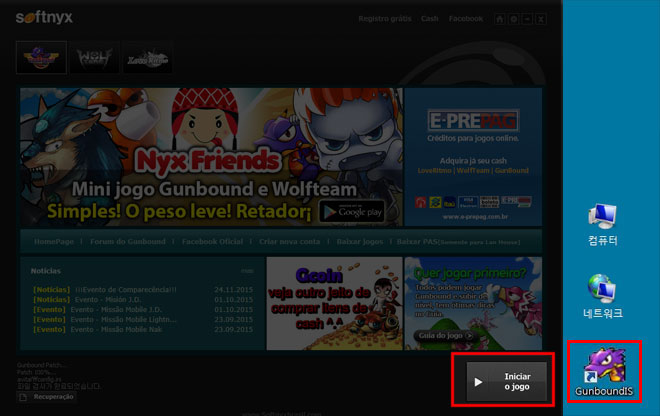This screenshot has height=416, width=660.
Task: Click the home icon in launcher header
Action: (500, 19)
